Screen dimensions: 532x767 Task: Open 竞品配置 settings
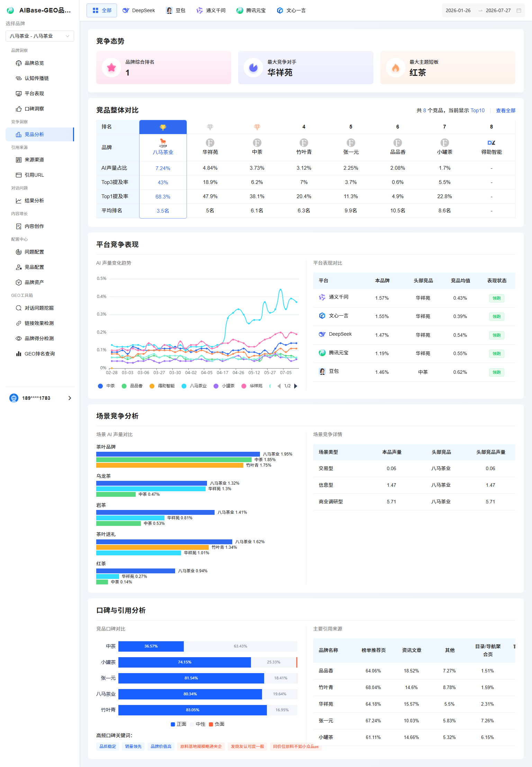coord(39,267)
